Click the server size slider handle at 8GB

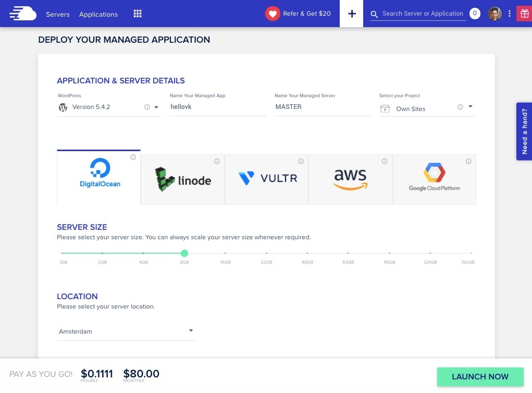click(184, 253)
